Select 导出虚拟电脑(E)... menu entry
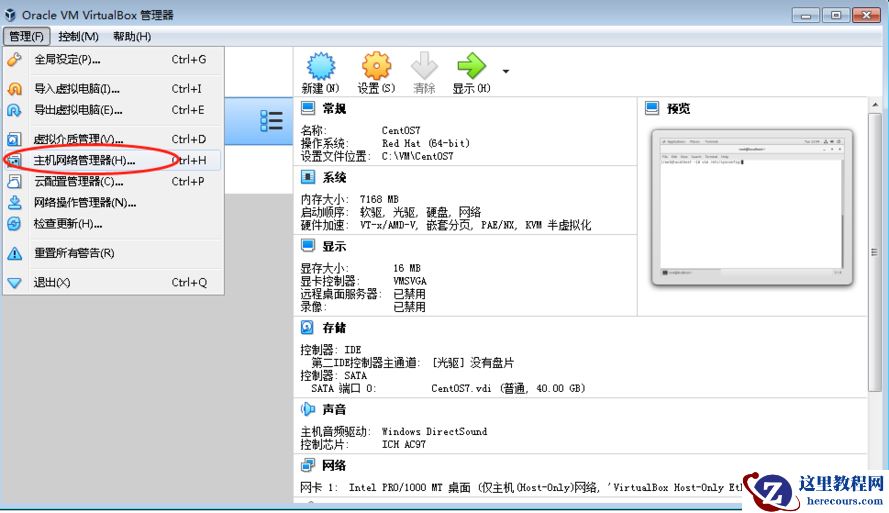This screenshot has width=889, height=513. pyautogui.click(x=113, y=110)
